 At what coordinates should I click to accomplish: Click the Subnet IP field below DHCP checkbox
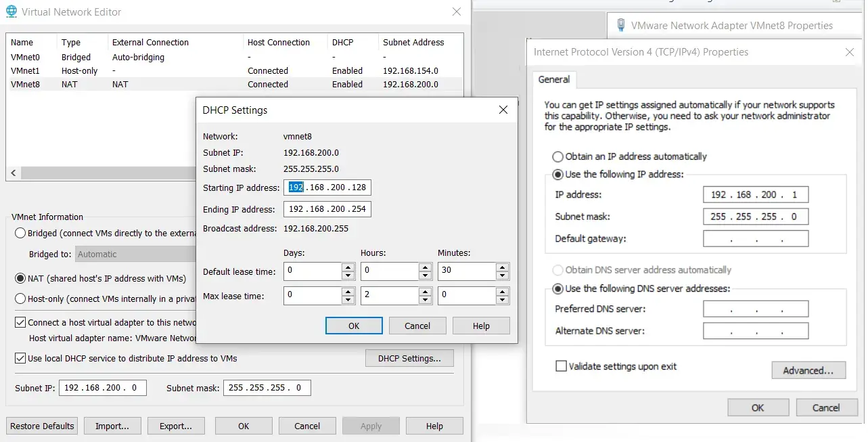[x=103, y=388]
